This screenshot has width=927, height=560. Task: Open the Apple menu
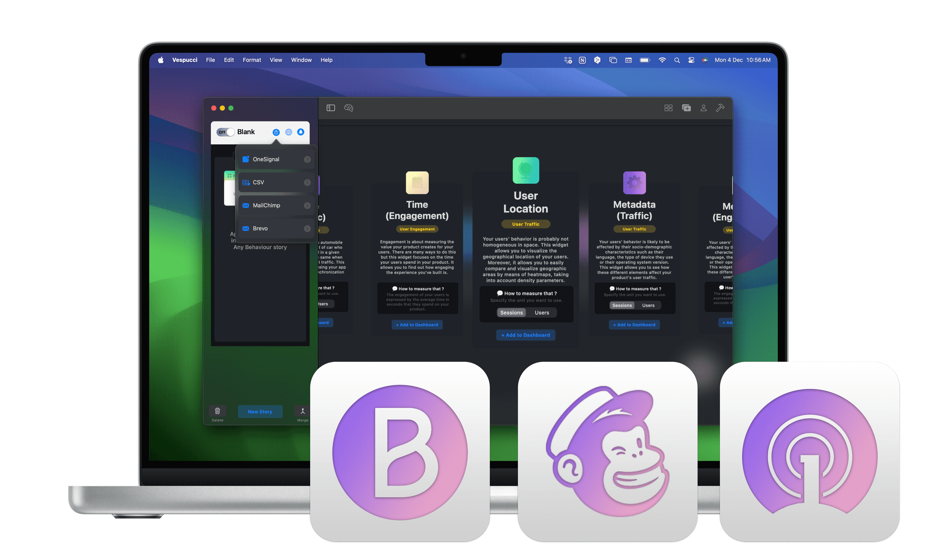(x=161, y=60)
